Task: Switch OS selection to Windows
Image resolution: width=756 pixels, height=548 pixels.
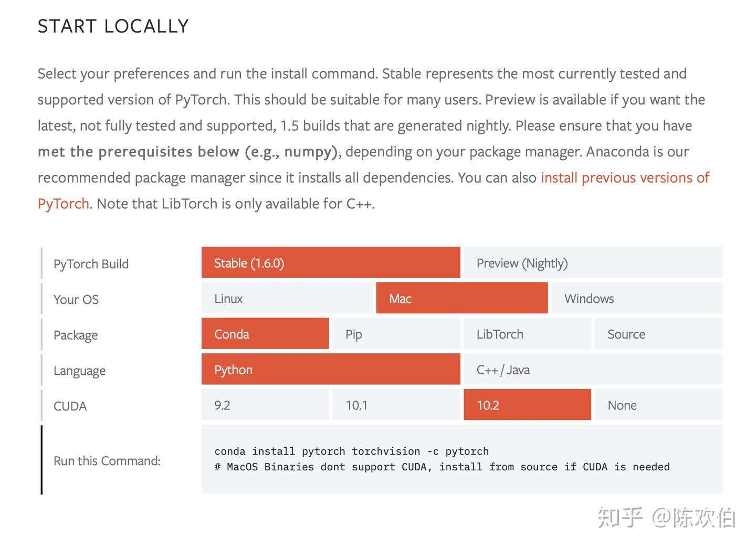Action: pos(636,298)
